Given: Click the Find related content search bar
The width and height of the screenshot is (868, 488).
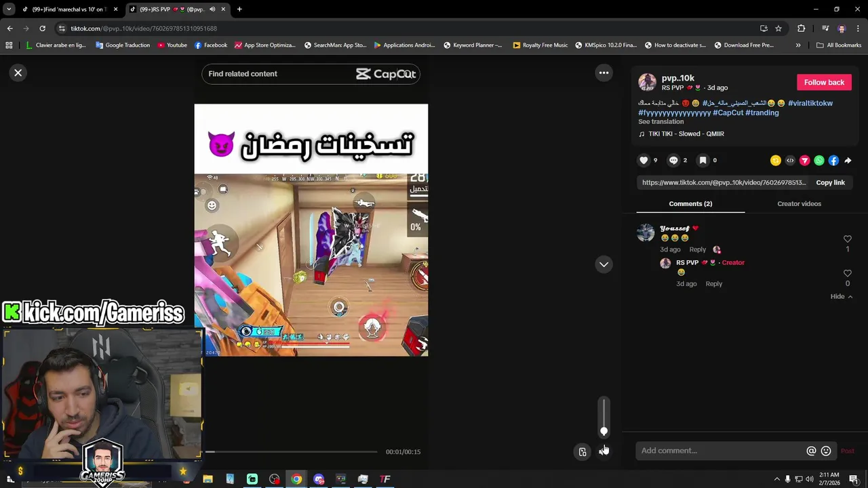Looking at the screenshot, I should pos(311,74).
